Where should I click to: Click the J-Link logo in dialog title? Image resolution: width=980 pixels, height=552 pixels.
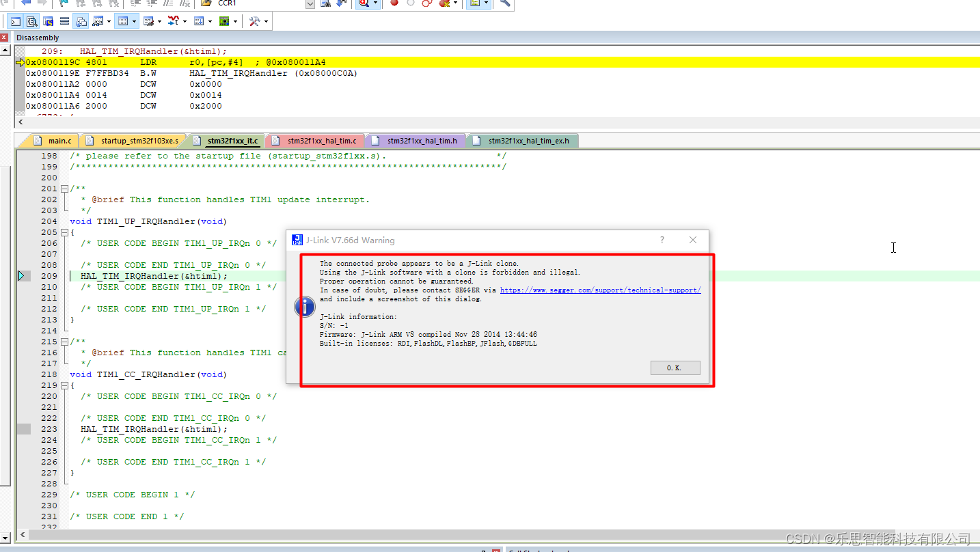(297, 240)
